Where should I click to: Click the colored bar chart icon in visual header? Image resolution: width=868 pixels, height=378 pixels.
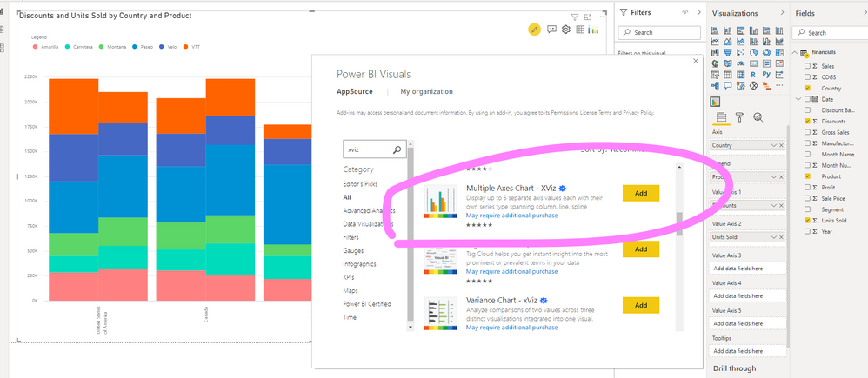tap(593, 30)
